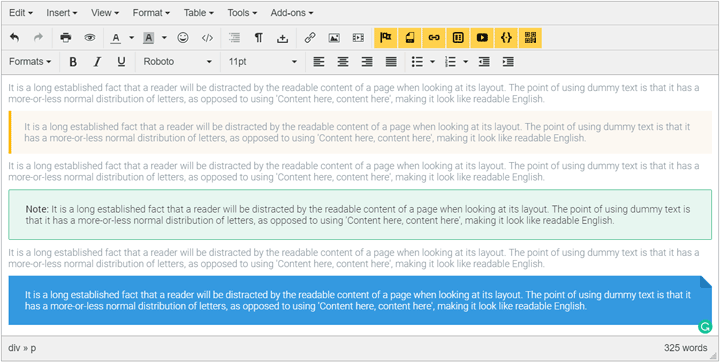Apply text color with the A icon
720x362 pixels.
116,38
